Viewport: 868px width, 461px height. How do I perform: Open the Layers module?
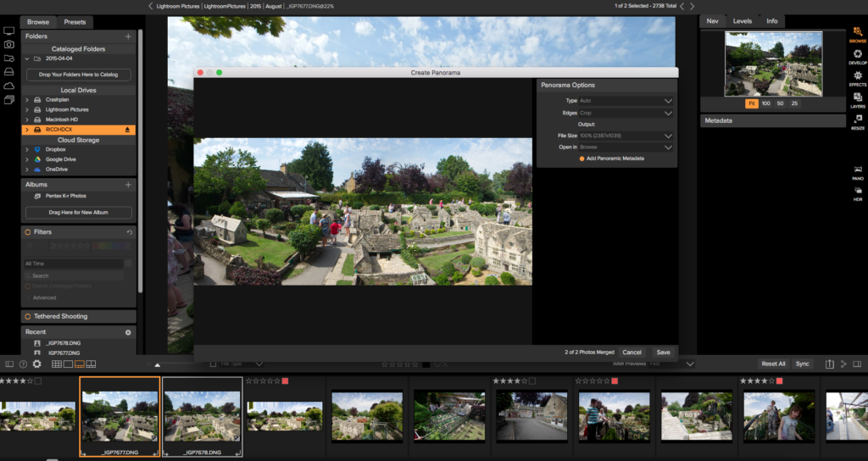[858, 100]
